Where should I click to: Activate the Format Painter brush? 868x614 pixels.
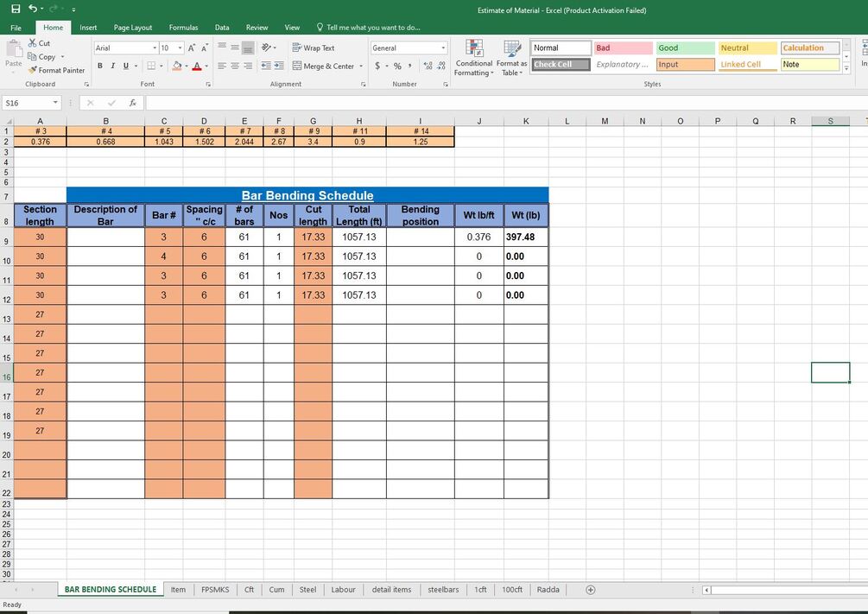click(56, 70)
